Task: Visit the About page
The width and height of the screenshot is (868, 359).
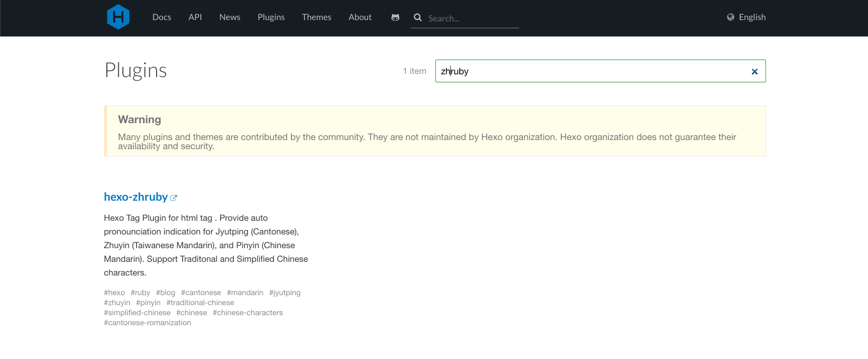Action: click(x=360, y=17)
